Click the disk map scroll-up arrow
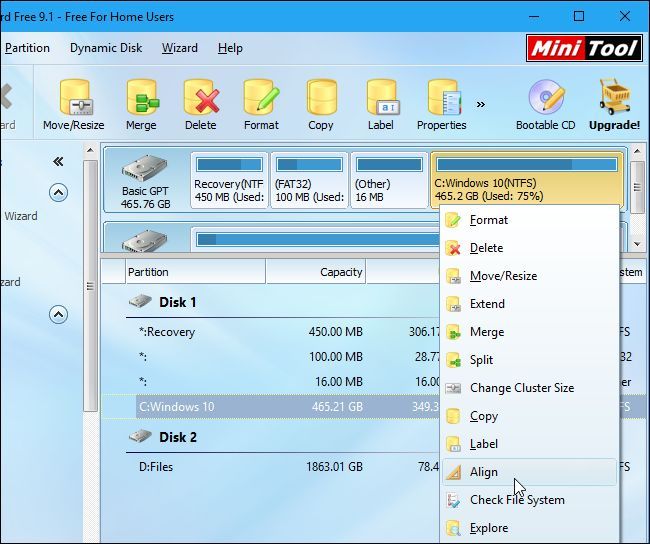The width and height of the screenshot is (650, 544). [x=637, y=151]
